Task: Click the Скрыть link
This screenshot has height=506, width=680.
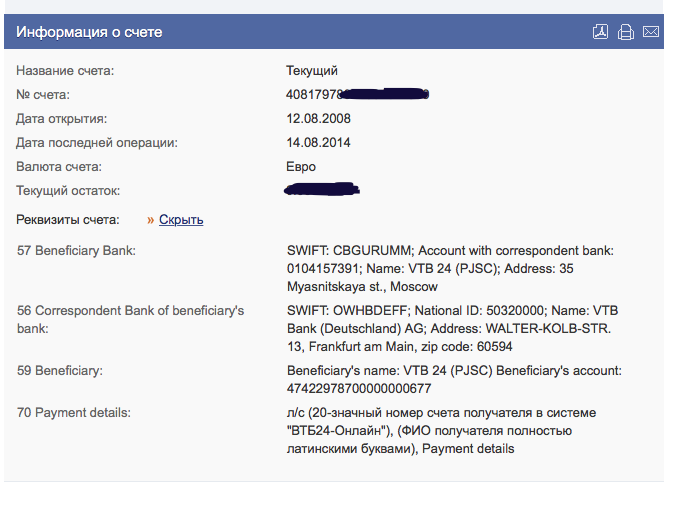Action: [181, 220]
